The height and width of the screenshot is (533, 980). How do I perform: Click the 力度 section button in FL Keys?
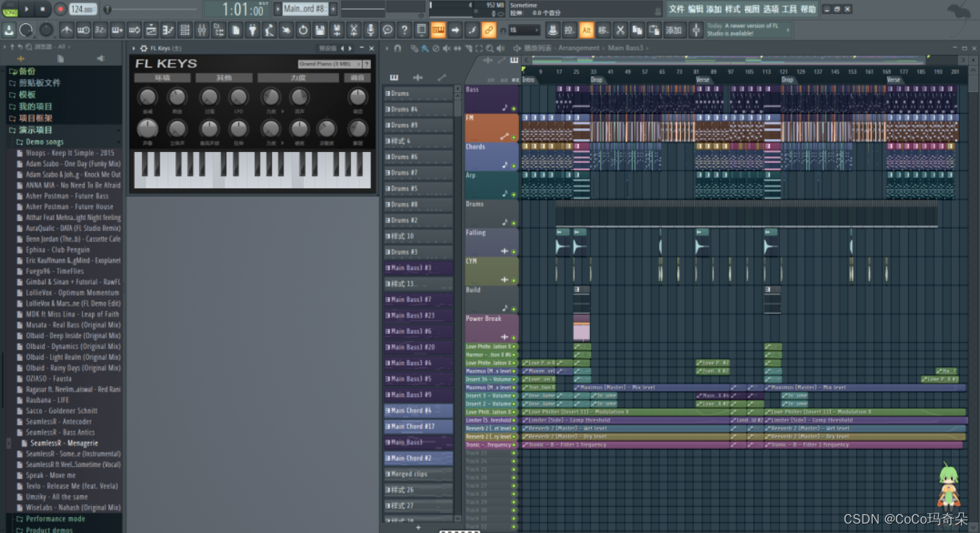pos(298,77)
